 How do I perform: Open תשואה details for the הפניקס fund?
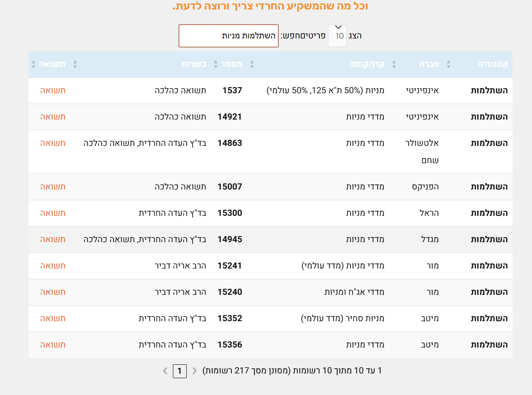point(52,186)
